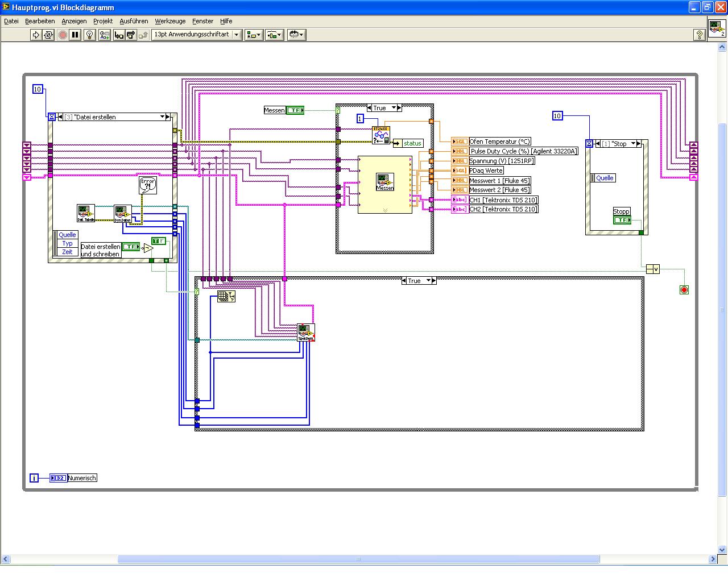
Task: Click the Ofen Temperatur (°C) indicator label
Action: 499,142
